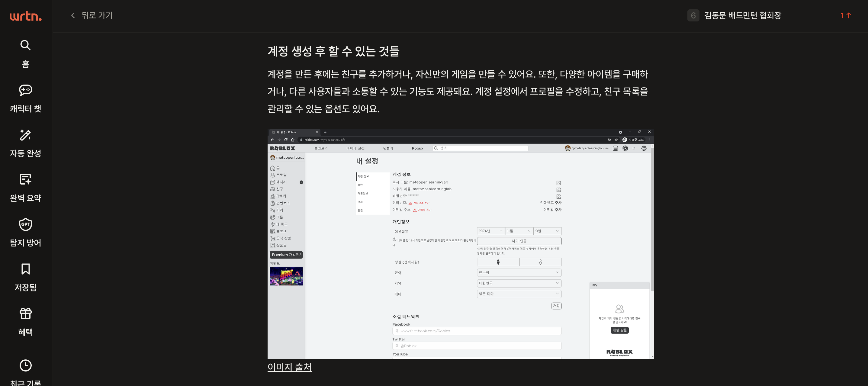Screen dimensions: 868x386
Task: Switch to the 보안 settings tab
Action: tap(360, 185)
